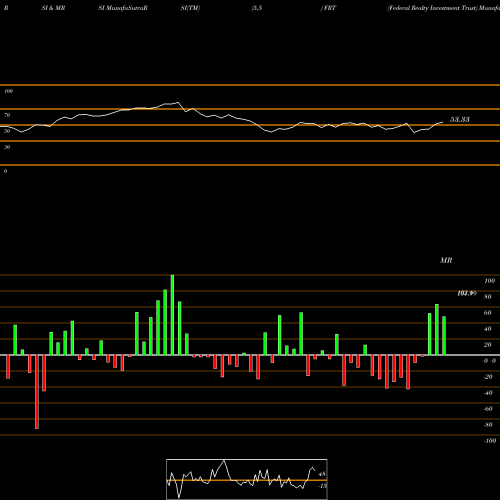
Task: Click the MR axis label '-20'
Action: (x=488, y=377)
